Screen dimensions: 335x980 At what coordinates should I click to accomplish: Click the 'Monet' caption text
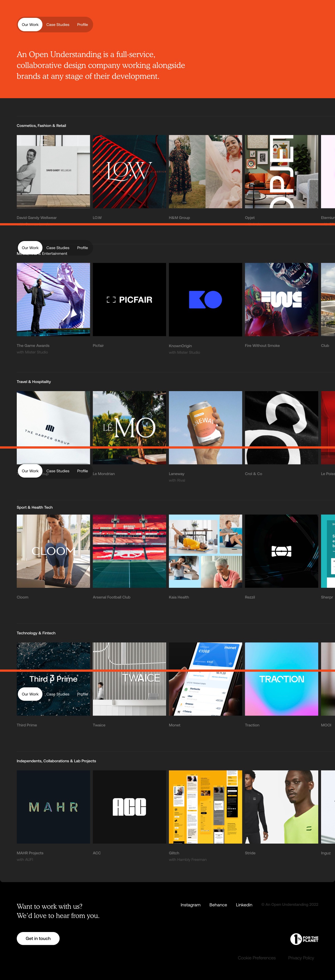point(175,725)
